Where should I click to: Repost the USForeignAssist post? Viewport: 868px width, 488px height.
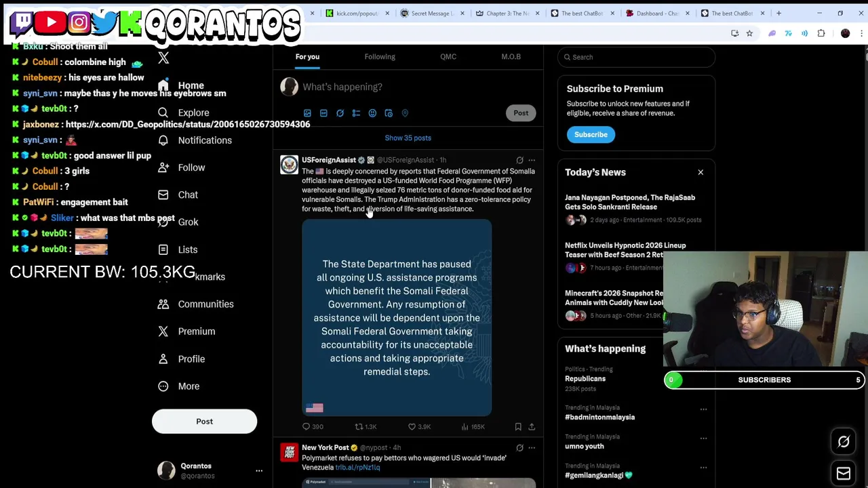point(366,427)
